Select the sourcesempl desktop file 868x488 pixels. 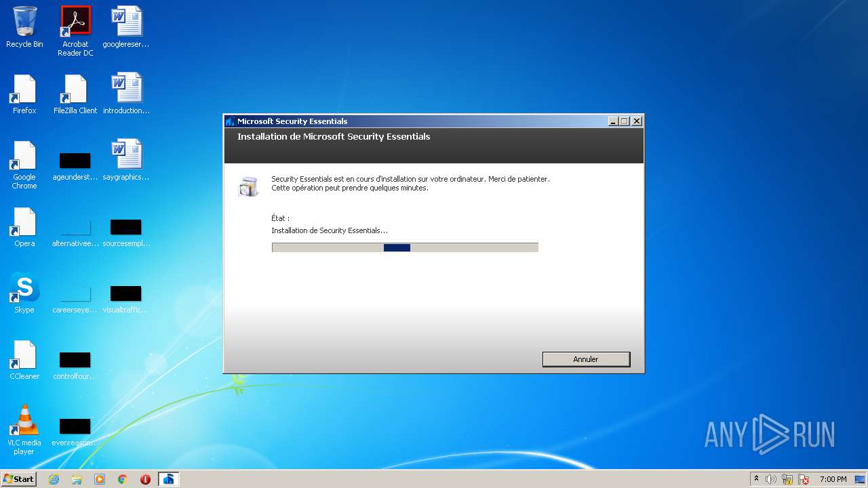(x=126, y=231)
